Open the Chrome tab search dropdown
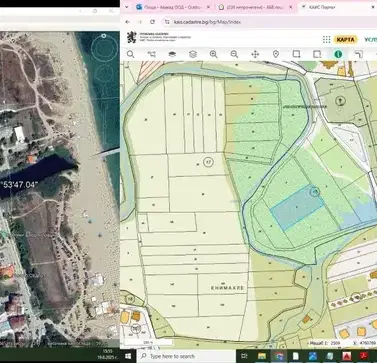Viewport: 377px width, 363px height. [127, 7]
